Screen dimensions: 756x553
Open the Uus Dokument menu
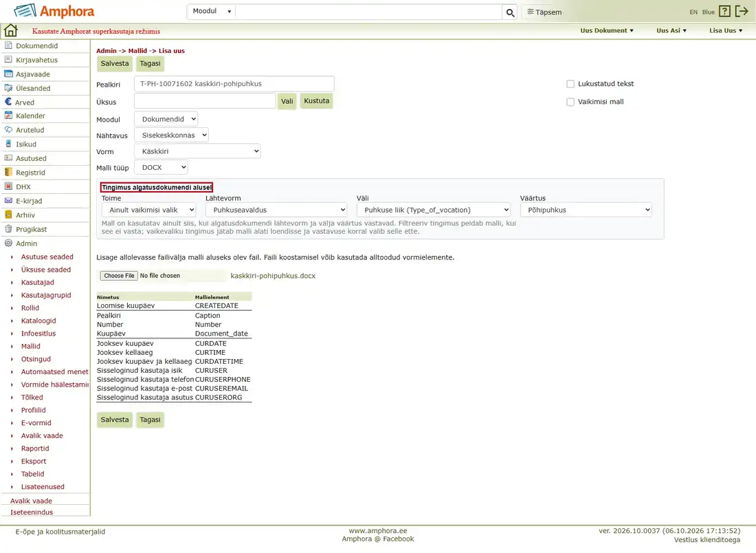pos(607,30)
